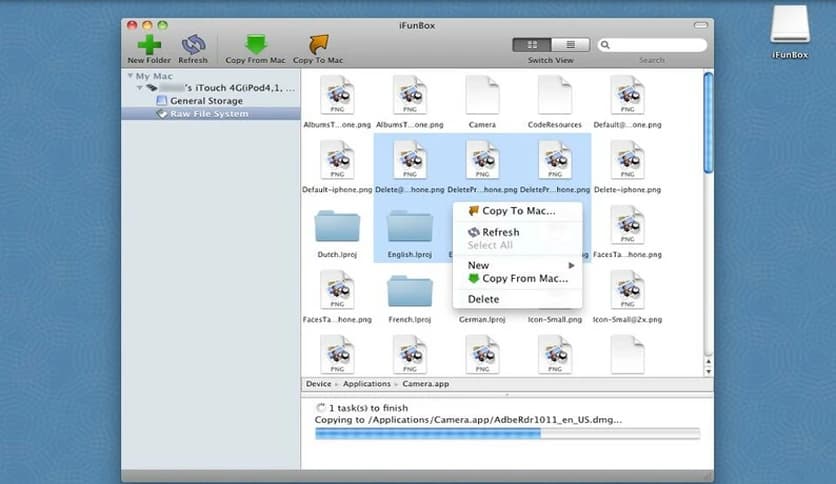836x484 pixels.
Task: Click the scrollbar down arrow
Action: coord(708,372)
